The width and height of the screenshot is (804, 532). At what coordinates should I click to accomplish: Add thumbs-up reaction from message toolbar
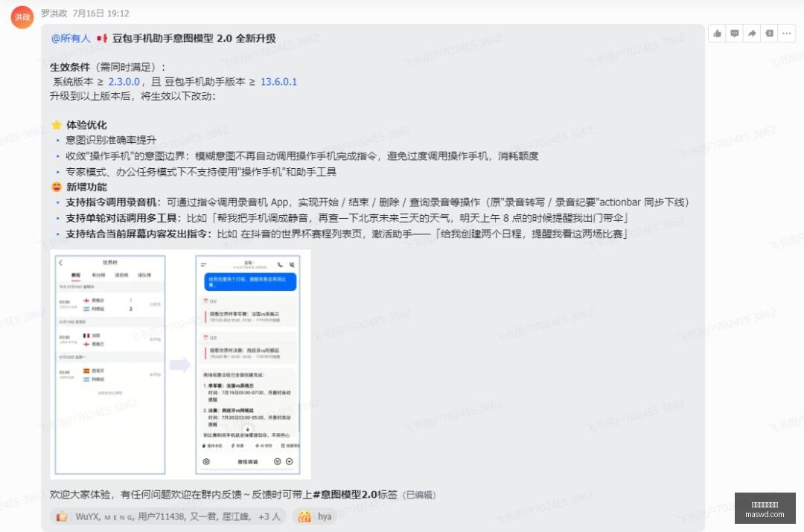point(718,33)
